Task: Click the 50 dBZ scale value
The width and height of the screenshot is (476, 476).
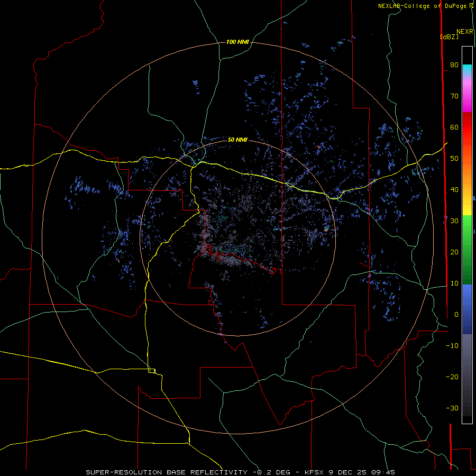Action: 454,159
